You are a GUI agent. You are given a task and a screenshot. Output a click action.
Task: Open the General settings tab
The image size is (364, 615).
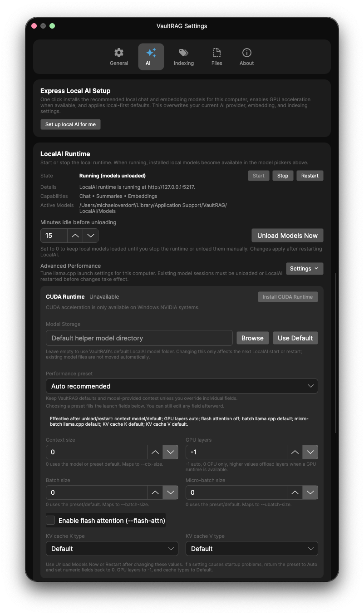point(119,57)
